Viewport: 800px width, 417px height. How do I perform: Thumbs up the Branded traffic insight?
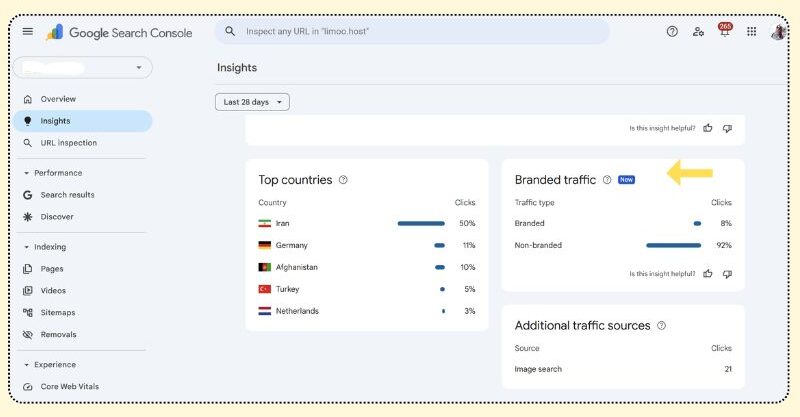point(708,274)
